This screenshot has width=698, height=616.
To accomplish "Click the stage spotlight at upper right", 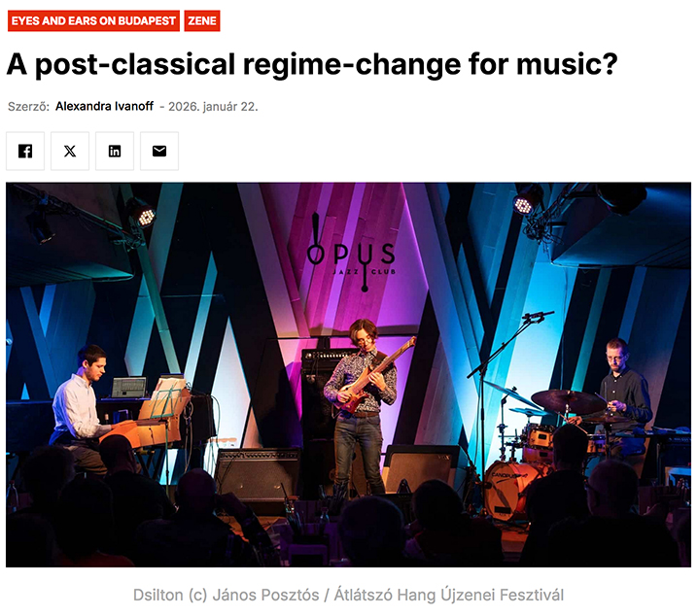I will click(x=528, y=200).
